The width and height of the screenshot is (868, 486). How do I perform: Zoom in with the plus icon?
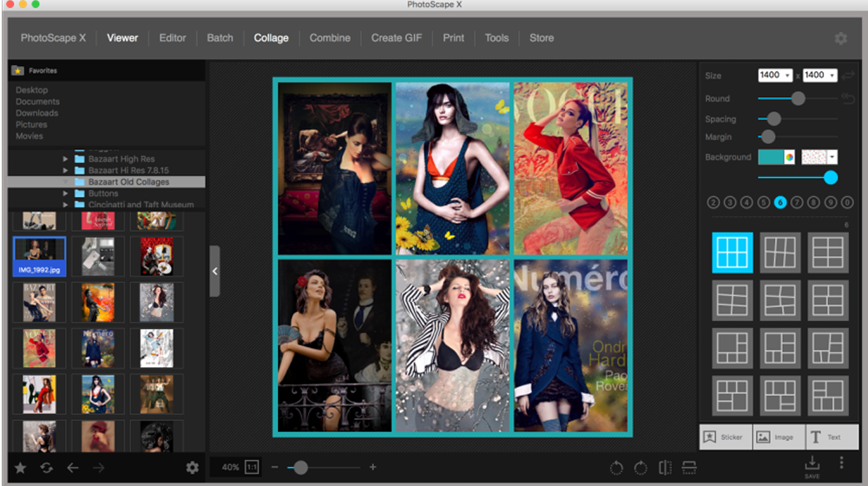[x=372, y=467]
